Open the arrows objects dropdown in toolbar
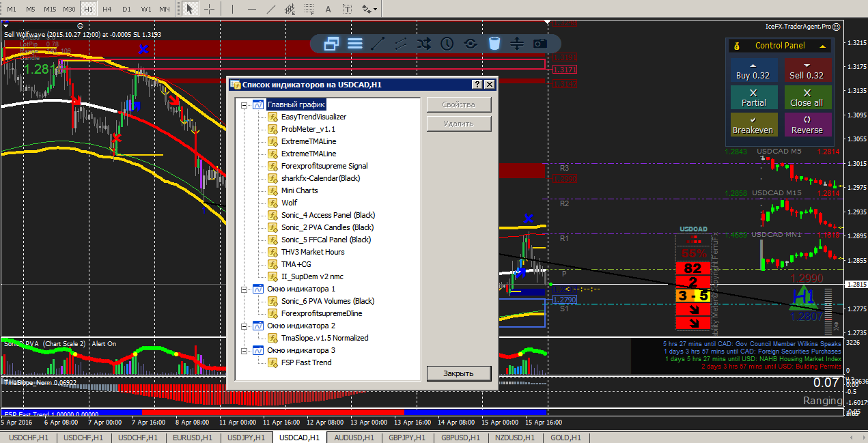Screen dimensions: 868x443 click(370, 9)
